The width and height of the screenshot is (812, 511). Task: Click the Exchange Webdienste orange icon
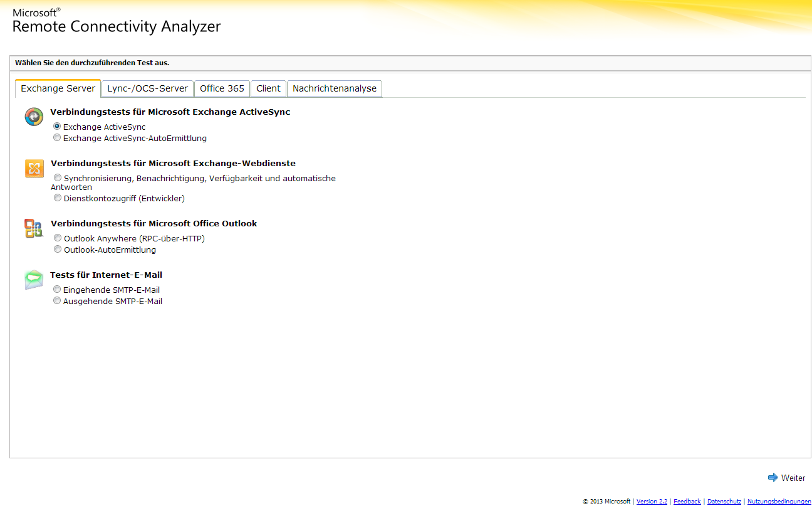point(34,169)
